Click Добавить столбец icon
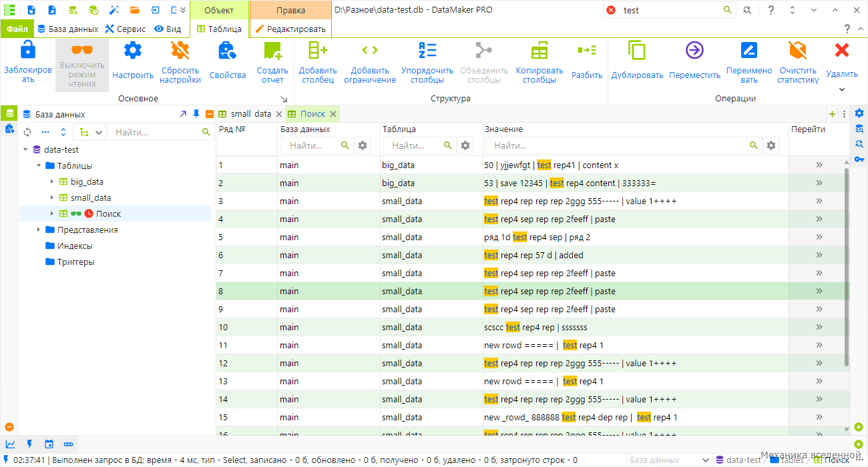The image size is (868, 467). point(317,50)
